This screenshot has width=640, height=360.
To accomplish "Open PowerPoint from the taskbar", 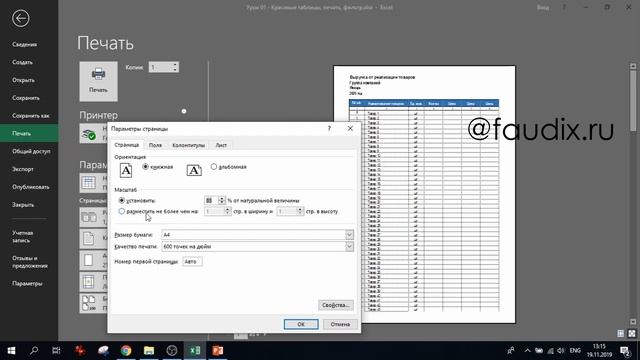I will click(218, 351).
